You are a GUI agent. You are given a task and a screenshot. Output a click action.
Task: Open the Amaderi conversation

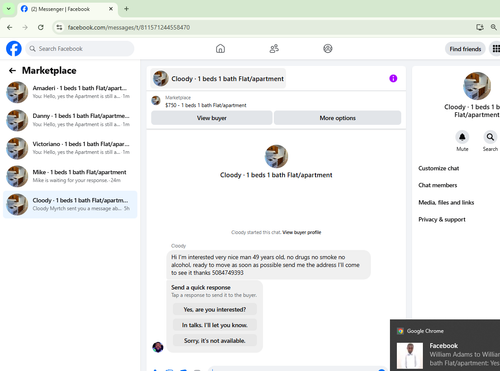tap(70, 92)
